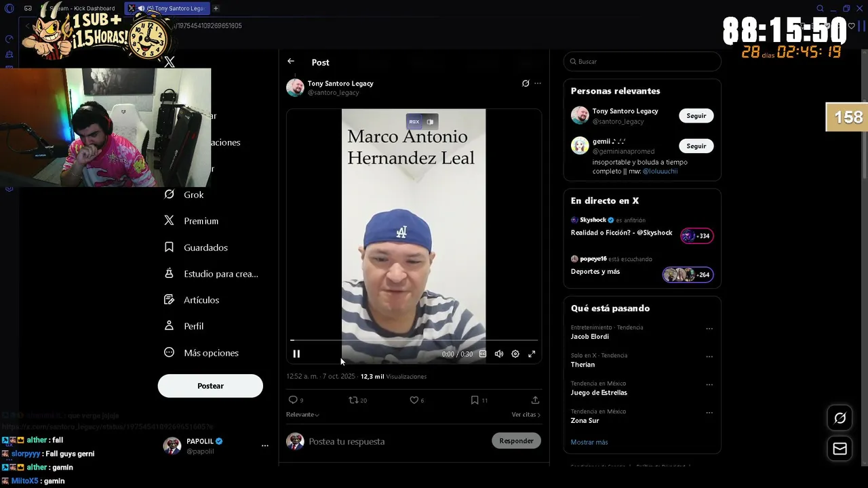Open the Jacob Elordi trend
This screenshot has height=488, width=868.
(x=589, y=336)
